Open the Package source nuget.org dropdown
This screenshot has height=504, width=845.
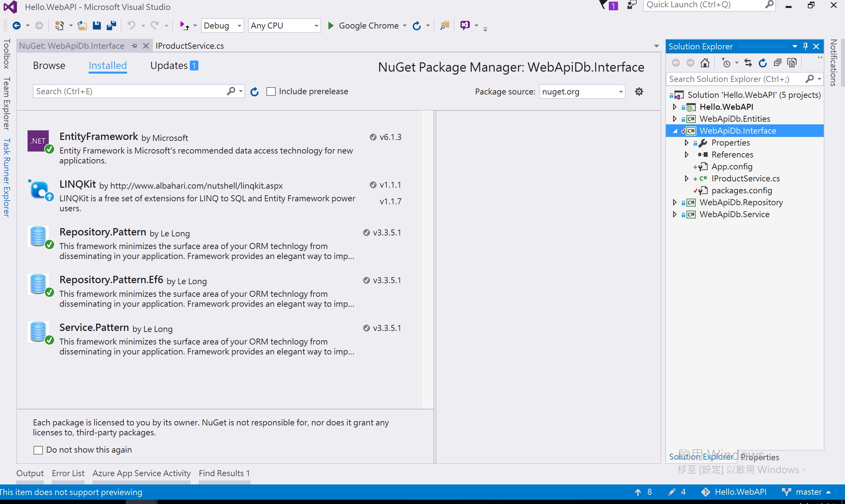click(582, 92)
